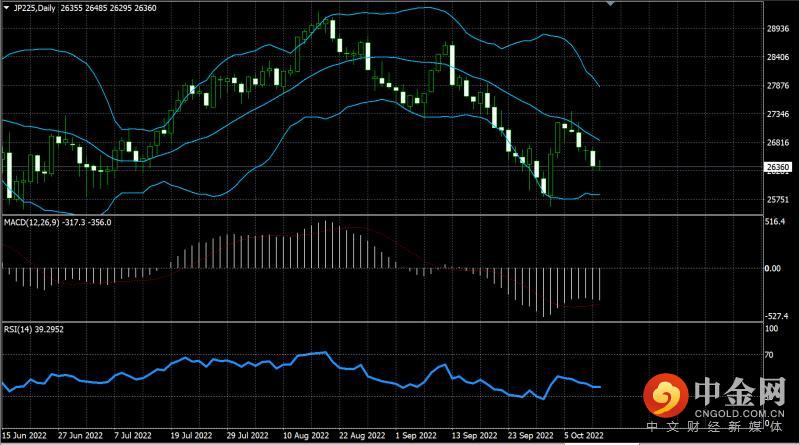The height and width of the screenshot is (445, 800).
Task: Click date label 7 Jul 2022
Action: point(133,435)
